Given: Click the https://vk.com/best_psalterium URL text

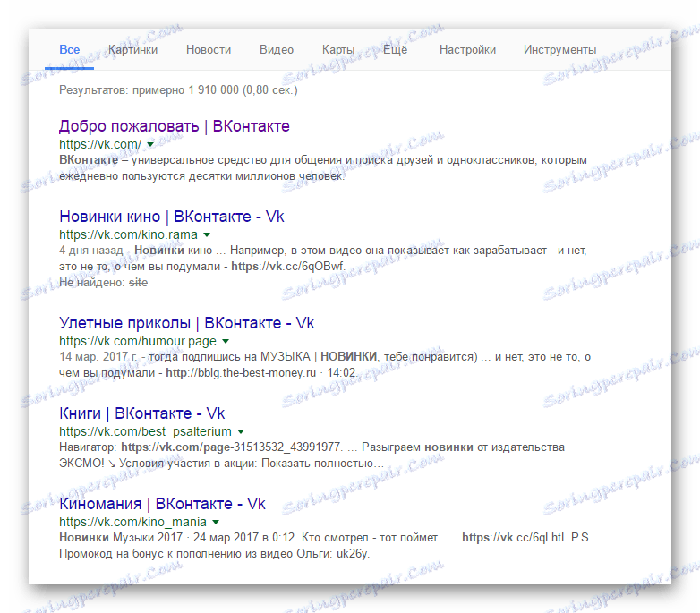Looking at the screenshot, I should click(145, 431).
